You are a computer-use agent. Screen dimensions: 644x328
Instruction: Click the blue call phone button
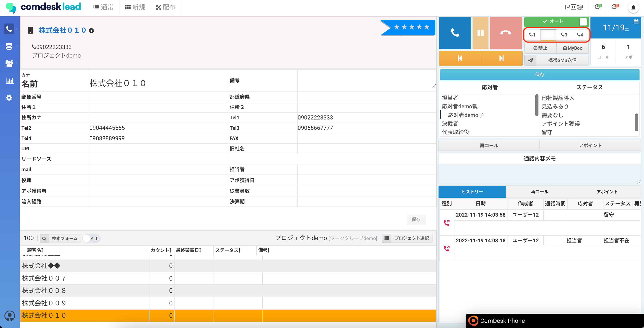click(455, 33)
